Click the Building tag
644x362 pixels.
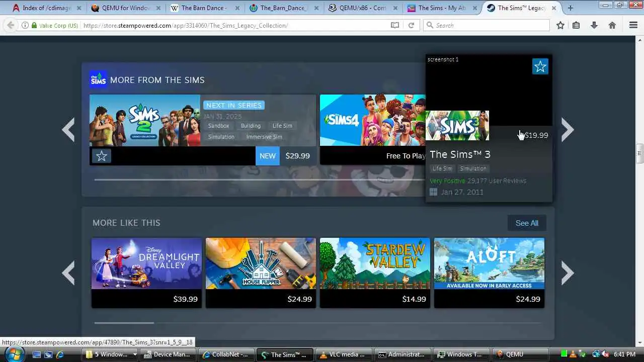[251, 126]
